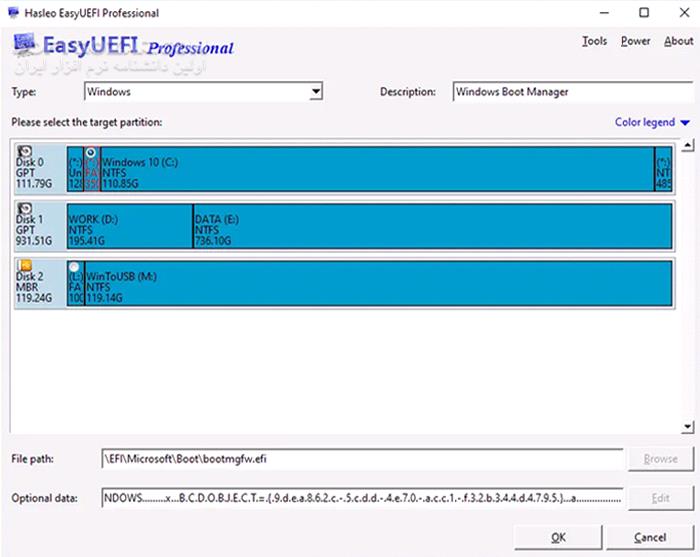Click the Browse button
Image resolution: width=700 pixels, height=557 pixels.
pos(661,459)
